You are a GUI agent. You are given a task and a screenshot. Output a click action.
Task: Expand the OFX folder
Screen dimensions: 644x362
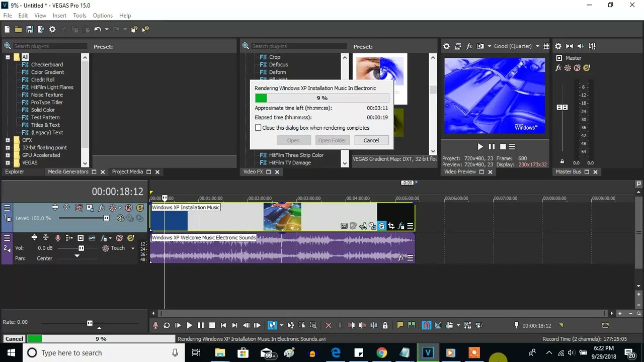click(8, 140)
